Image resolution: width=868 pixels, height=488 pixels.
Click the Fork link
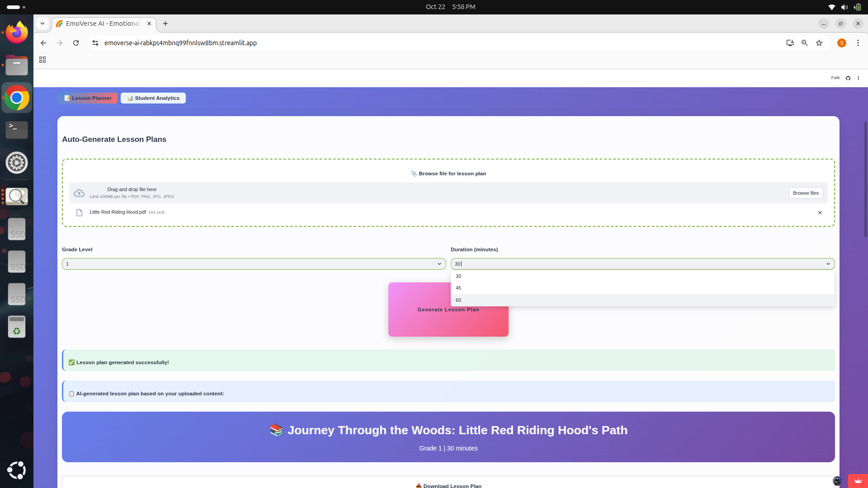tap(835, 78)
